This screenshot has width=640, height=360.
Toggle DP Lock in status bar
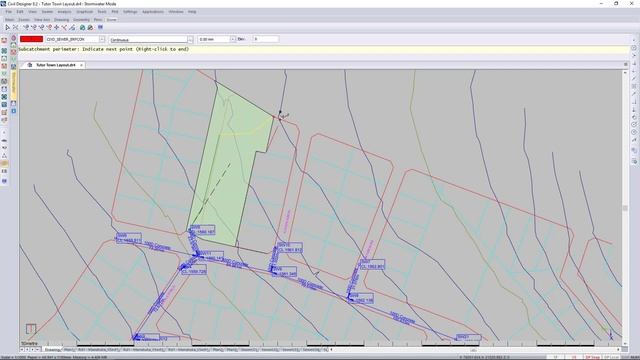tap(611, 358)
